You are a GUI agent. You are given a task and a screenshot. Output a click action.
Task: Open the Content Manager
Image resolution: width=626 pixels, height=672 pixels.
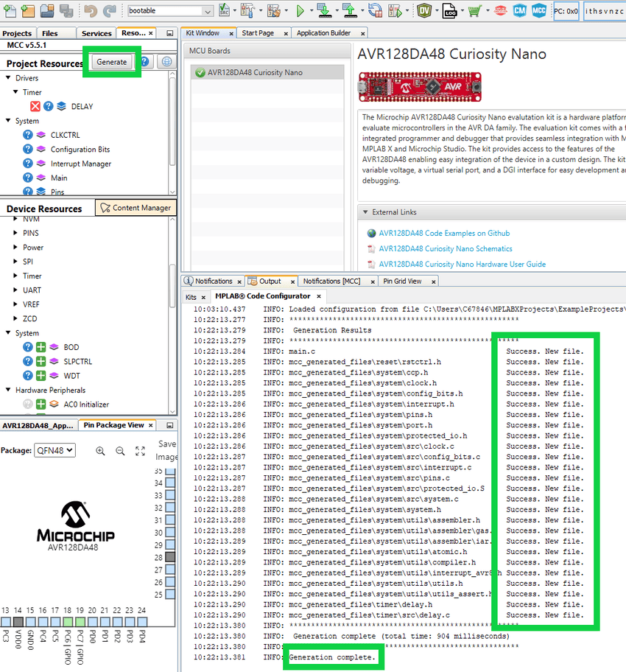click(x=136, y=208)
